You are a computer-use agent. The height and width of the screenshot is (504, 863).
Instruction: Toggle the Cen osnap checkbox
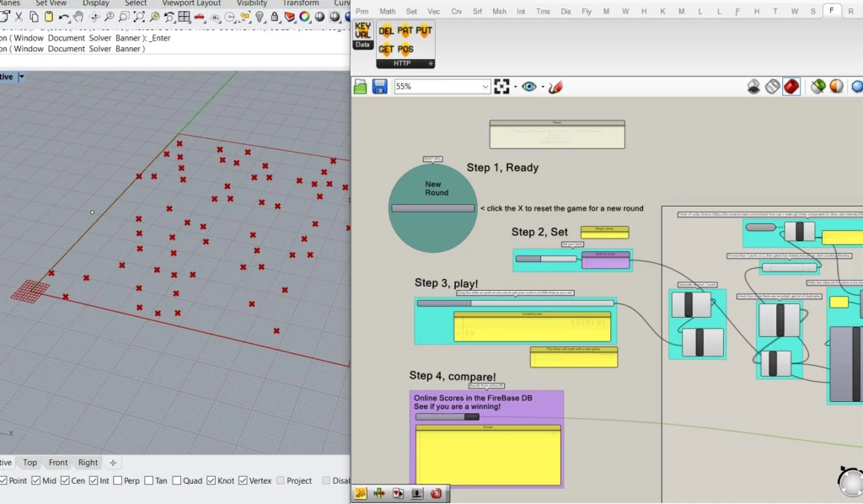[x=65, y=480]
